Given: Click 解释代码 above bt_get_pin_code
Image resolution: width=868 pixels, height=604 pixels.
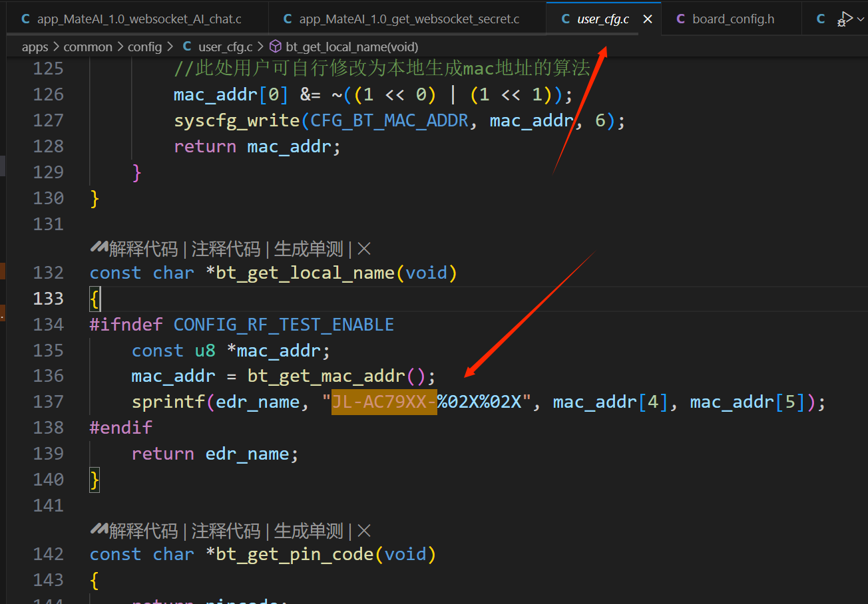Looking at the screenshot, I should click(x=143, y=531).
